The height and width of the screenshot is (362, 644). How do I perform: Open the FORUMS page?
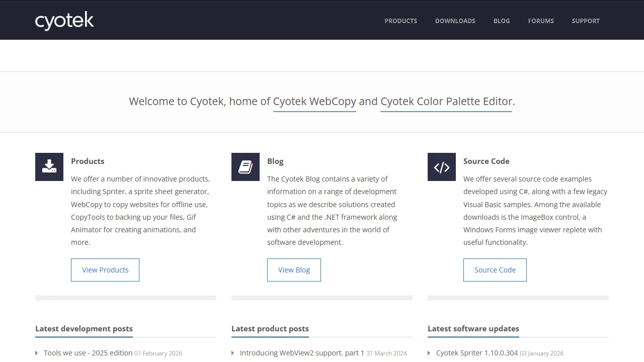point(541,21)
